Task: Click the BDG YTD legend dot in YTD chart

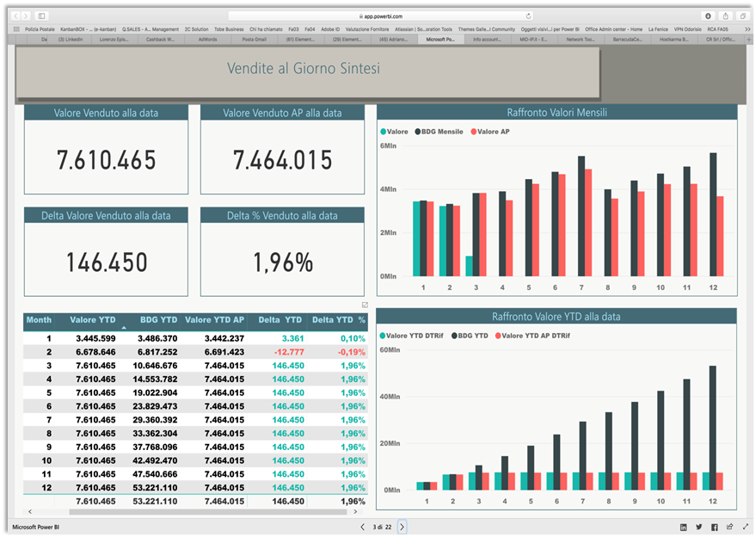Action: click(454, 336)
